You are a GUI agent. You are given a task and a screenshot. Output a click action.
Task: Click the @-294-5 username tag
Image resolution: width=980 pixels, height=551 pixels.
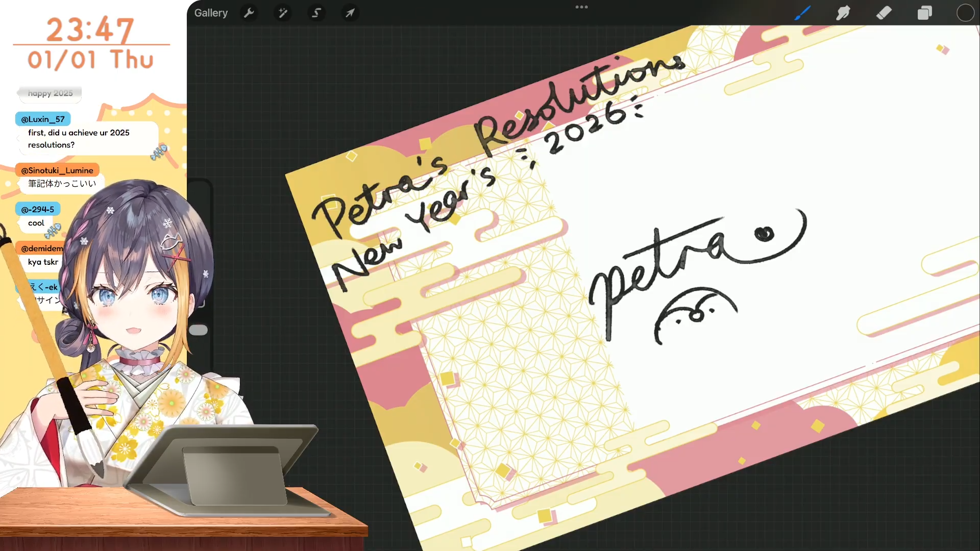pyautogui.click(x=38, y=209)
